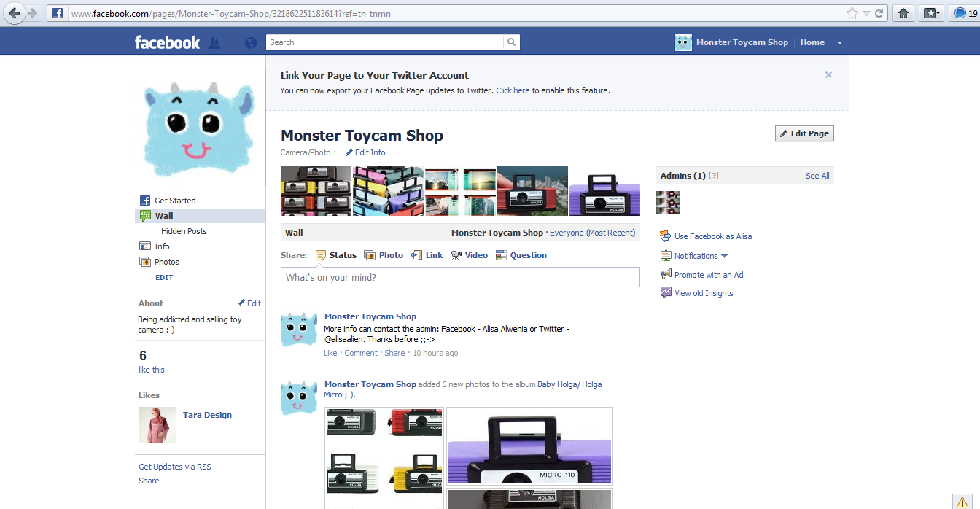
Task: Open browser home page icon
Action: (903, 13)
